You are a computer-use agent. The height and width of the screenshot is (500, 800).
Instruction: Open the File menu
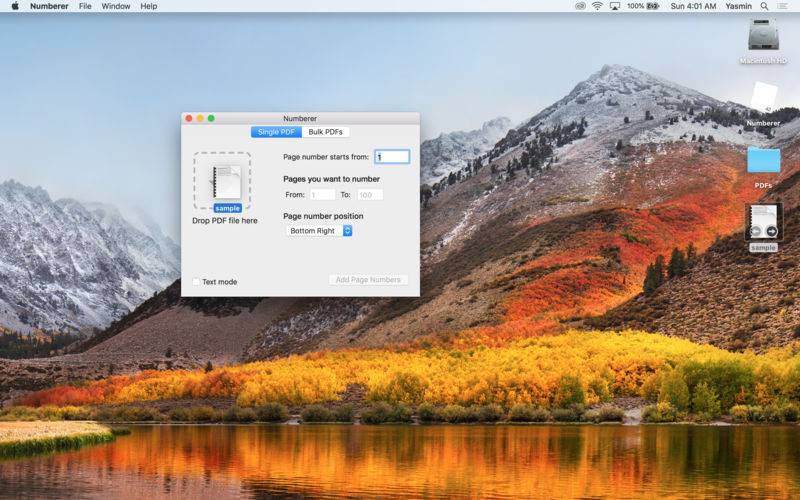[85, 6]
